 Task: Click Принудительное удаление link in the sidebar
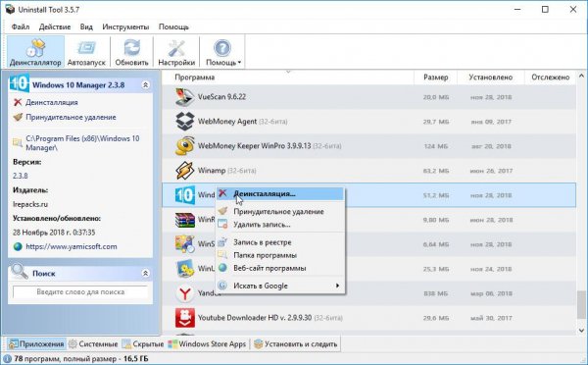click(71, 117)
